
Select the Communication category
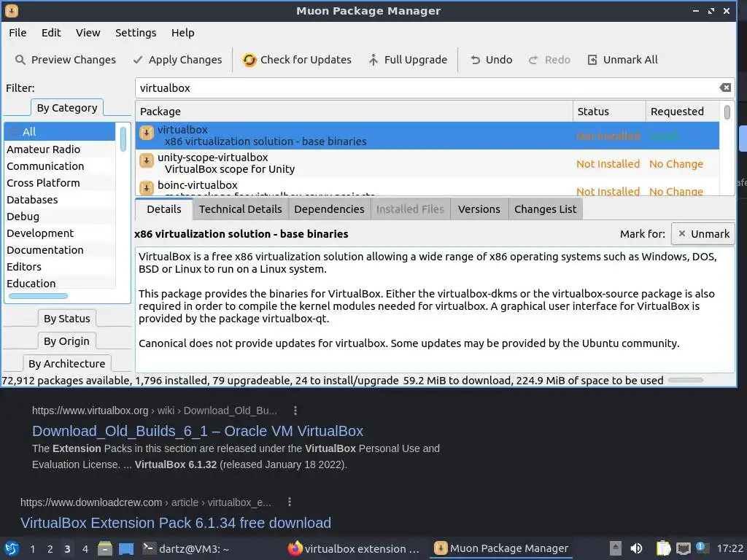tap(60, 166)
